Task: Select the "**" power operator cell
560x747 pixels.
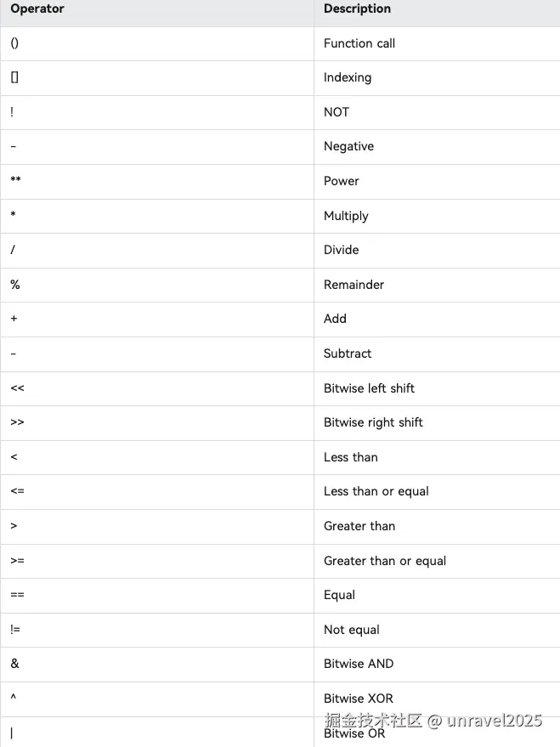Action: [16, 181]
